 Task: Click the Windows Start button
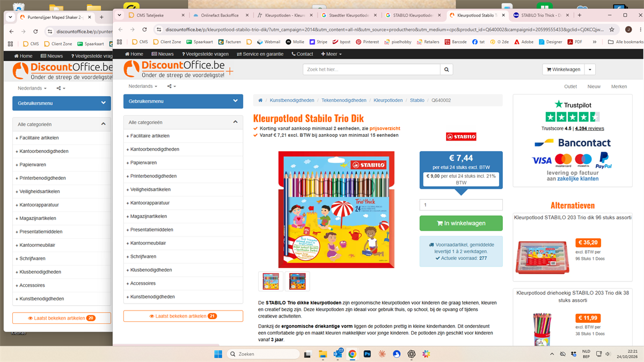tap(218, 354)
